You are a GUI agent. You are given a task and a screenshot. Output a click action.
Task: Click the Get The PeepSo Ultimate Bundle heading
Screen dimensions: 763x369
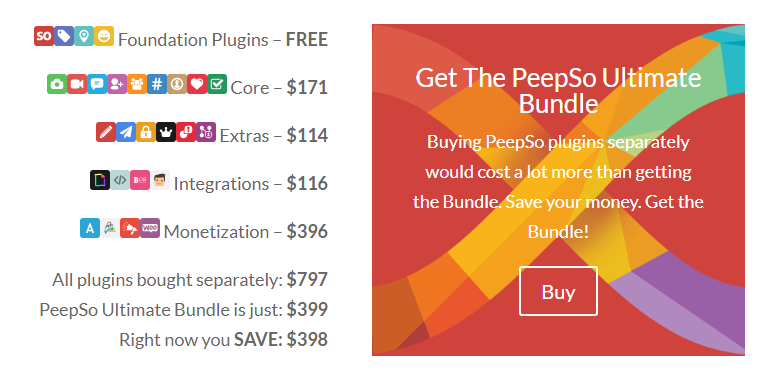(558, 91)
